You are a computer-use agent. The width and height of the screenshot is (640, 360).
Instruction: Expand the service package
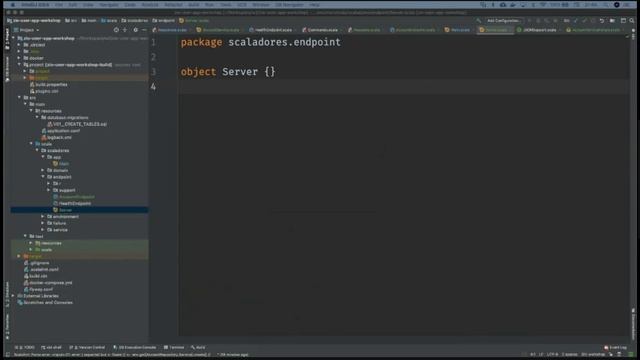[x=43, y=229]
